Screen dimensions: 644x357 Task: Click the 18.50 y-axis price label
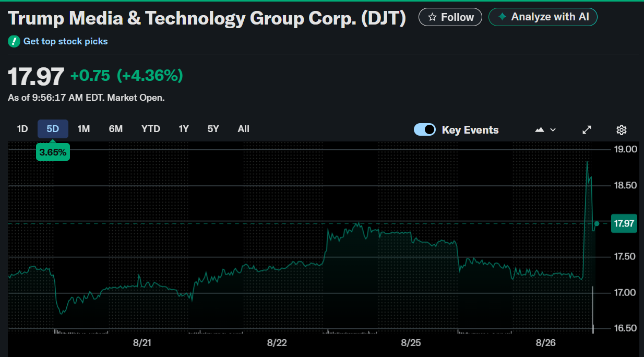(626, 185)
